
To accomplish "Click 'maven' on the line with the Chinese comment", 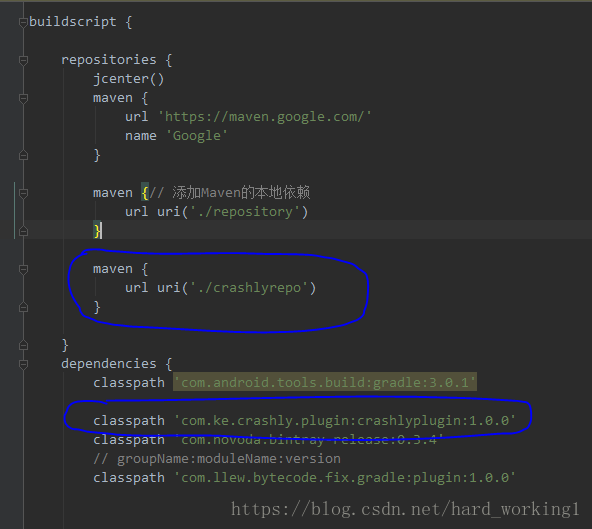I will pos(113,193).
